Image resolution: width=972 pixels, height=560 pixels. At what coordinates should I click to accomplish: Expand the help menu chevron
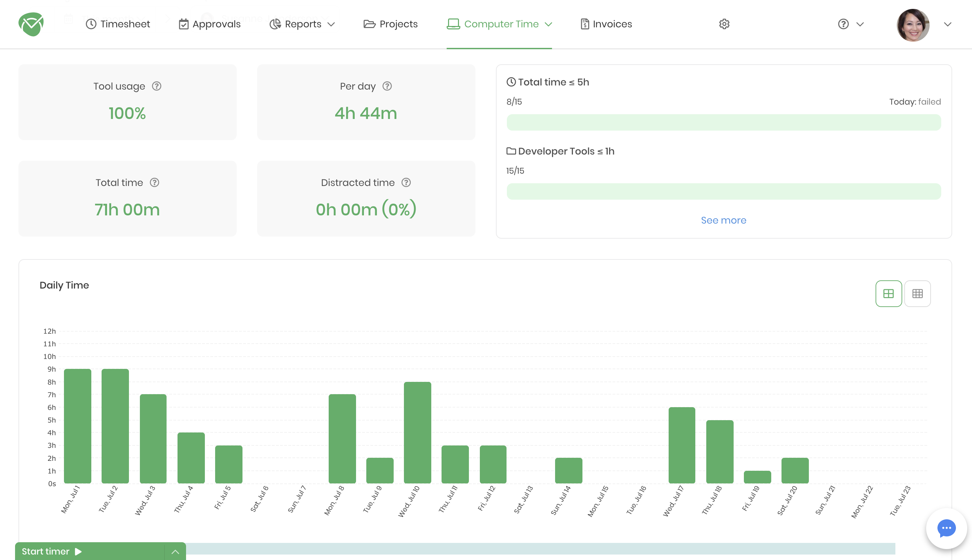[x=860, y=24]
